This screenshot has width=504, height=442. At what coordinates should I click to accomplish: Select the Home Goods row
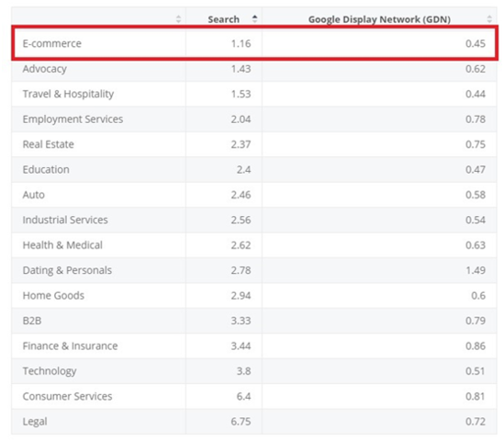(x=254, y=295)
